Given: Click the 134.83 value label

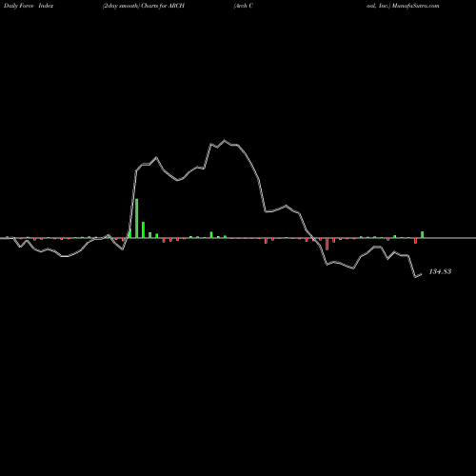Looking at the screenshot, I should [x=440, y=271].
